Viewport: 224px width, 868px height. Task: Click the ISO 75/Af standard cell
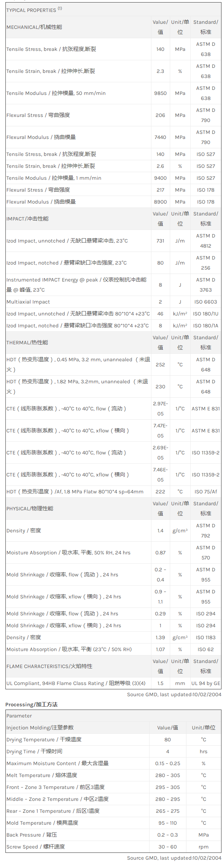click(206, 492)
